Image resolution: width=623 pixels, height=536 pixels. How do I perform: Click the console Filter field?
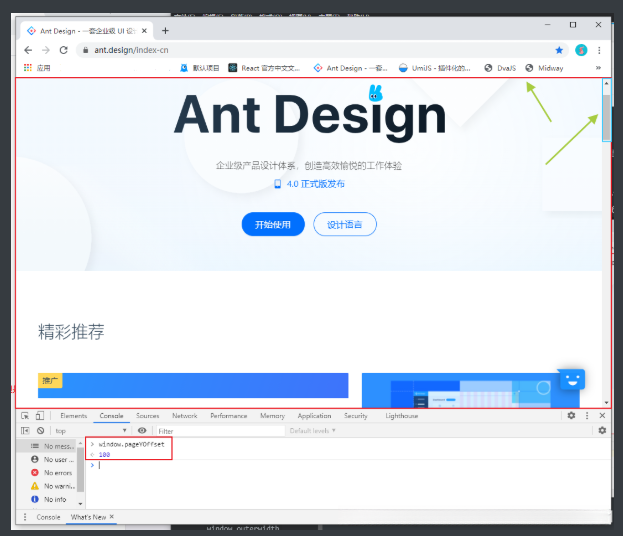[221, 431]
